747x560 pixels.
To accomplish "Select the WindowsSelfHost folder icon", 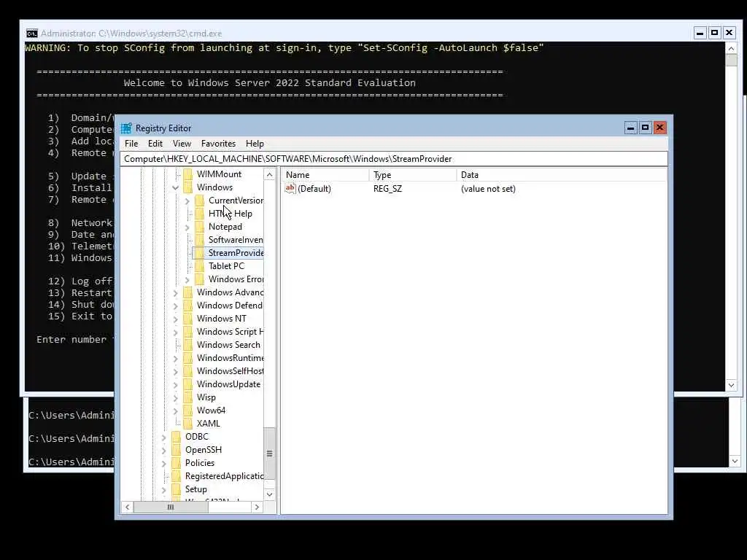I will click(x=188, y=370).
